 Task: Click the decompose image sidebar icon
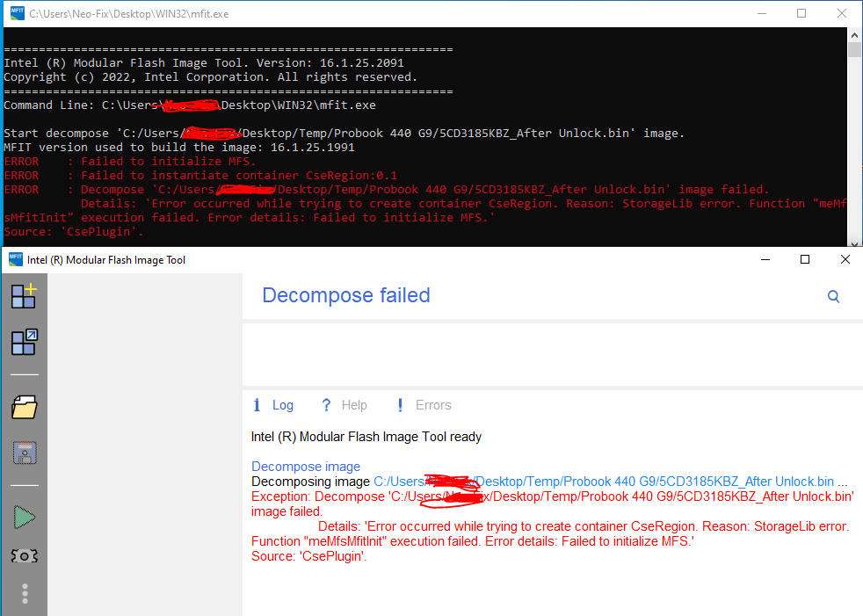pos(25,342)
